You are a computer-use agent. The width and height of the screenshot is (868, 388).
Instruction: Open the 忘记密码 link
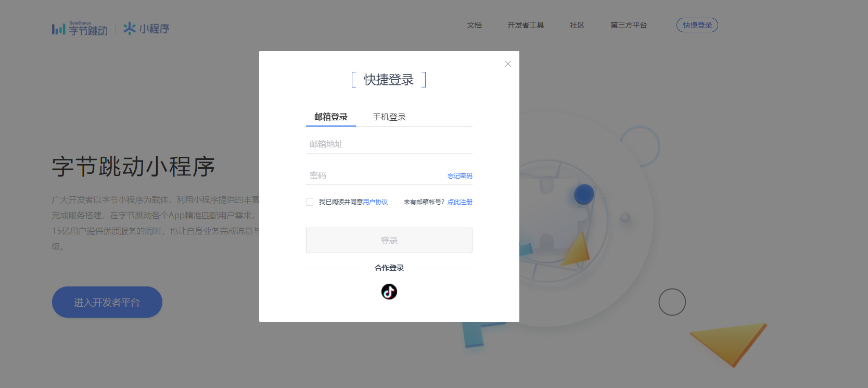click(x=460, y=176)
